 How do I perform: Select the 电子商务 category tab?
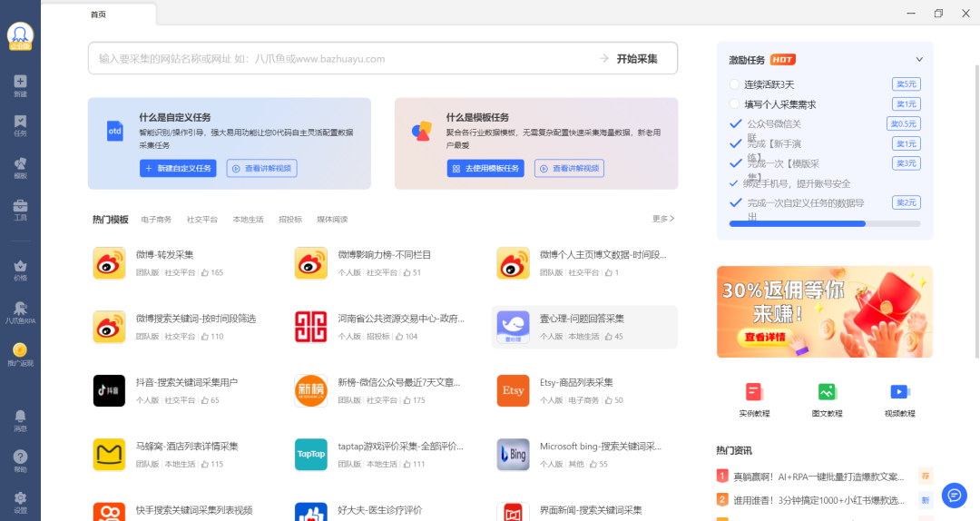(x=156, y=220)
